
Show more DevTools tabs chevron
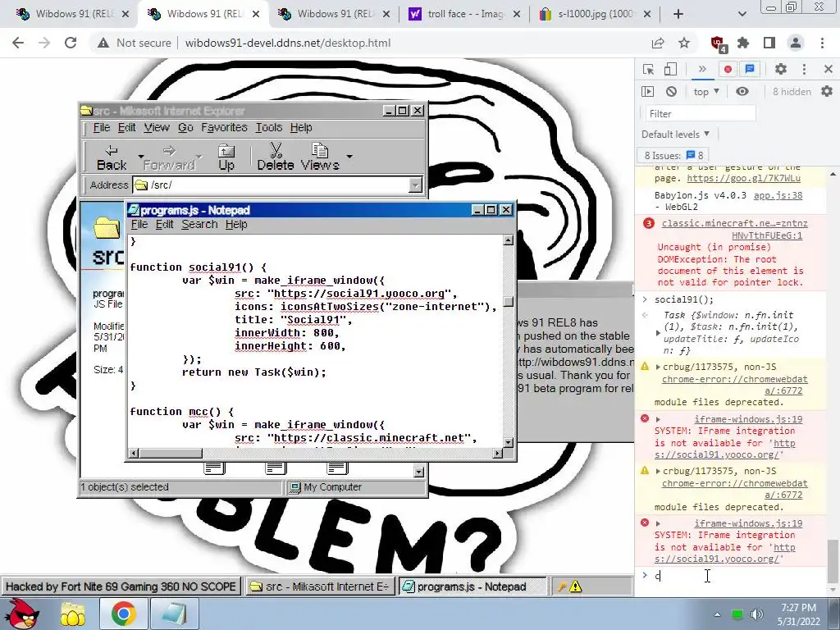pos(702,69)
